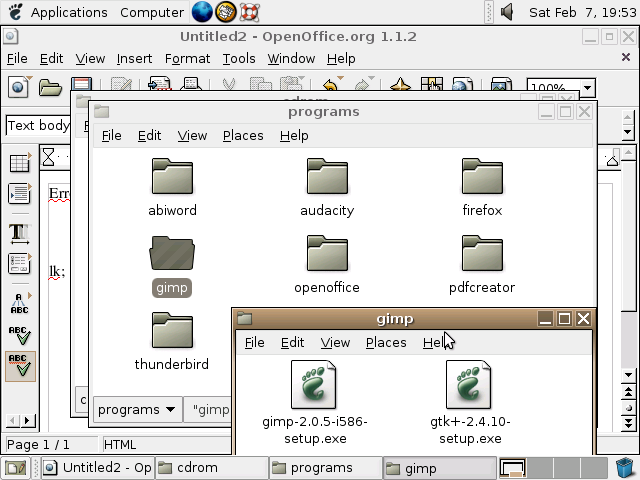Click the volume speaker icon in panel
The height and width of the screenshot is (480, 640).
pyautogui.click(x=507, y=12)
